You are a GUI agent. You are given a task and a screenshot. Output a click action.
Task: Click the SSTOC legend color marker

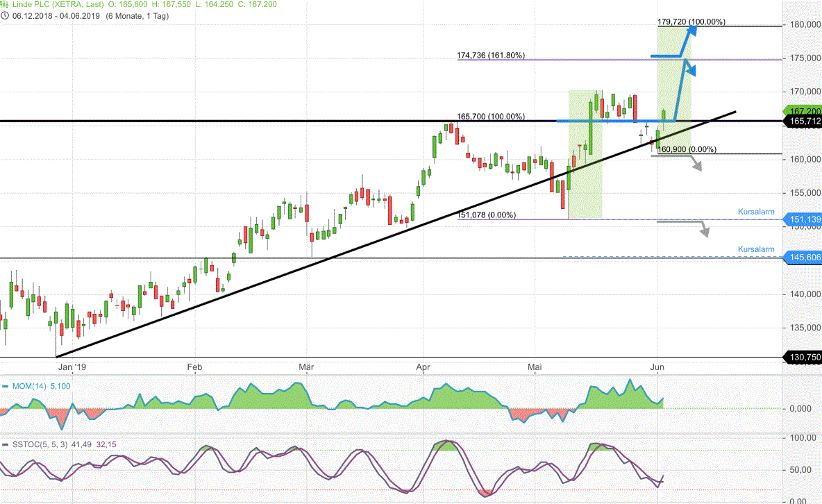(6, 445)
